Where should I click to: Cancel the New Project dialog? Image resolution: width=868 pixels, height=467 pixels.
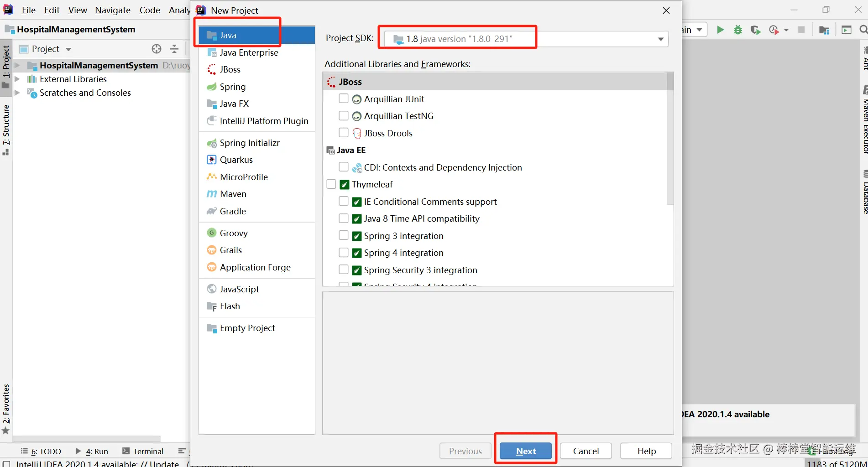tap(586, 451)
